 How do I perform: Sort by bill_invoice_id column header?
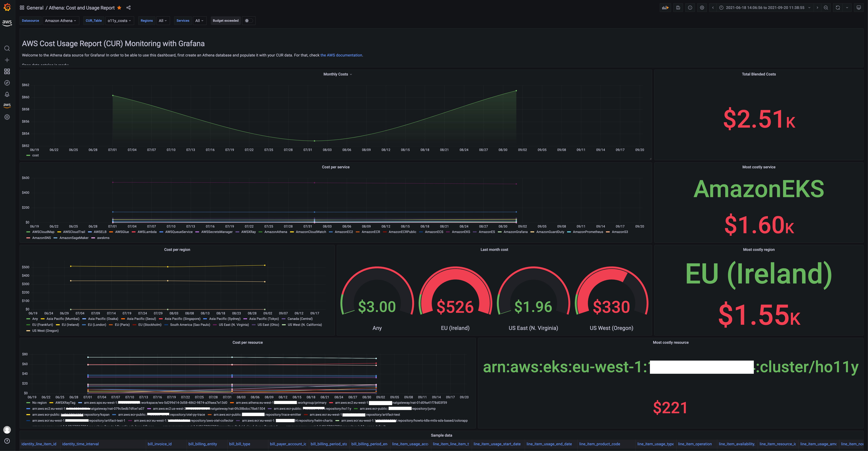(159, 444)
